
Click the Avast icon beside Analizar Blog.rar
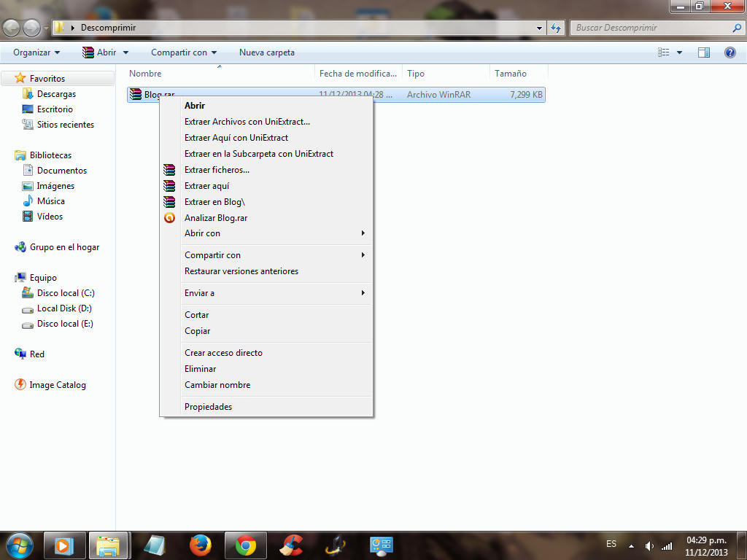(x=169, y=218)
